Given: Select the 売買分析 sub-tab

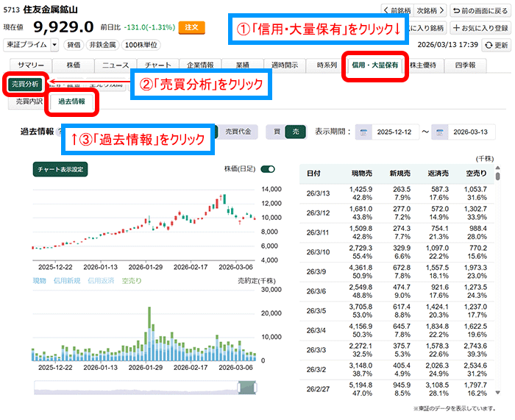Looking at the screenshot, I should tap(25, 85).
